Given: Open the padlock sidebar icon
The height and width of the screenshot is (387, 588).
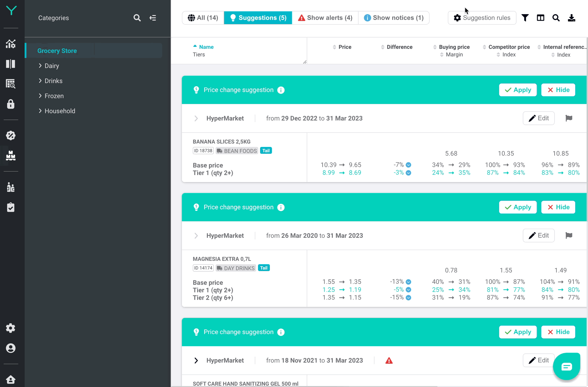Looking at the screenshot, I should click(x=11, y=104).
